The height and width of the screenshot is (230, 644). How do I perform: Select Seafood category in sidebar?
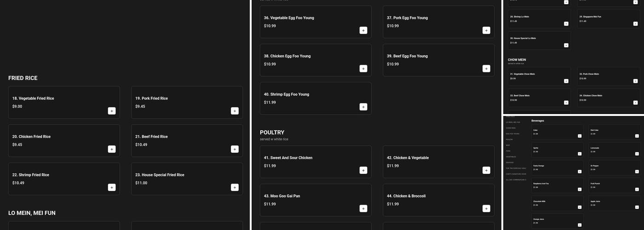pyautogui.click(x=510, y=162)
